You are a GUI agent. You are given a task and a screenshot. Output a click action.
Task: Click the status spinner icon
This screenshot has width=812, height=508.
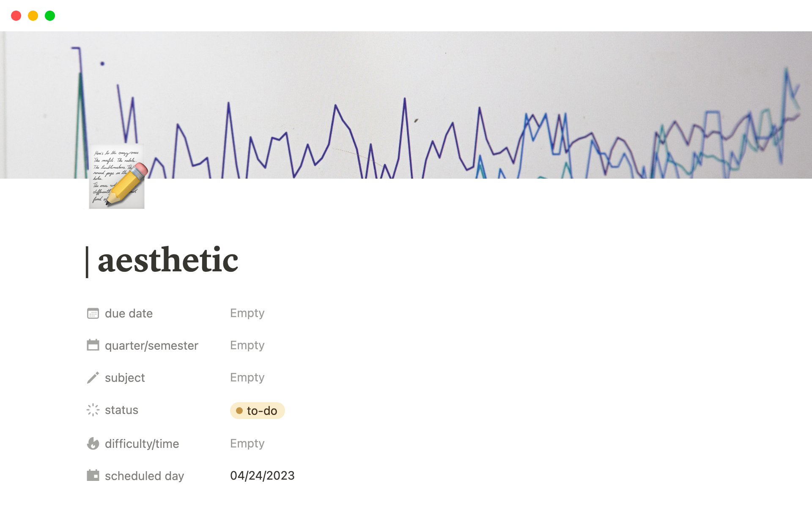(93, 410)
